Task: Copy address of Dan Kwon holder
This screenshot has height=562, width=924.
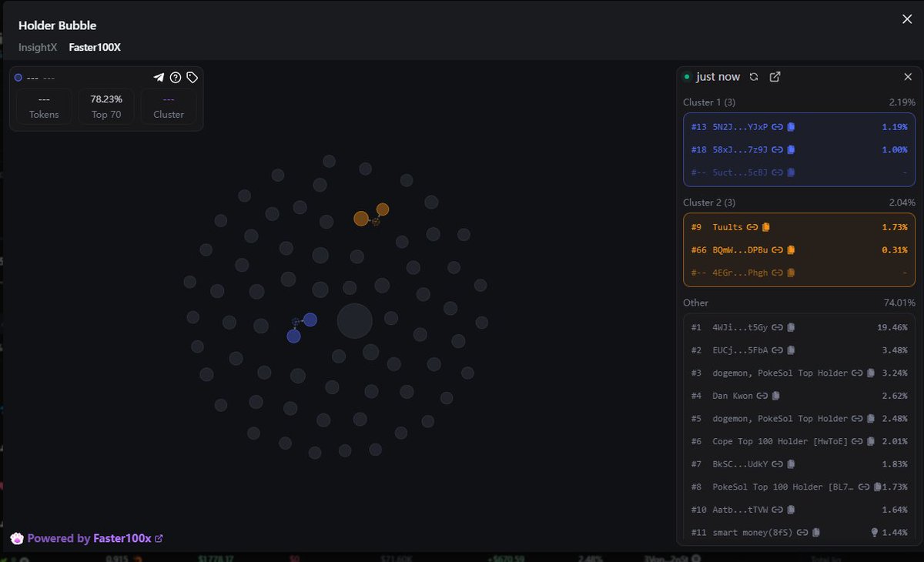Action: (776, 396)
